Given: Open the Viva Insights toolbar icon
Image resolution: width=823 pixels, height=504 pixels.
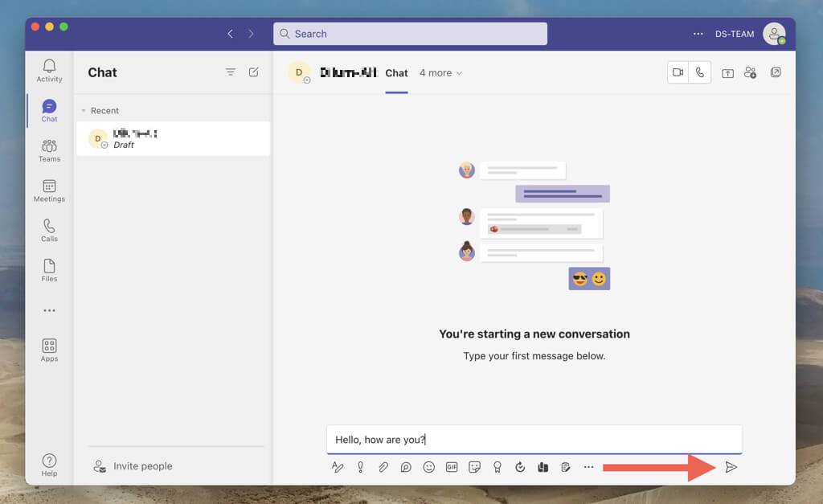Looking at the screenshot, I should (x=543, y=467).
